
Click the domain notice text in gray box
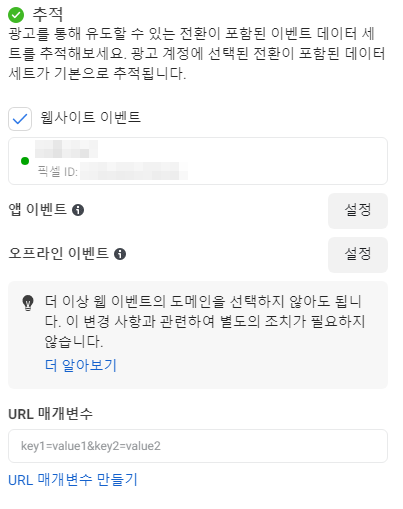pos(205,321)
